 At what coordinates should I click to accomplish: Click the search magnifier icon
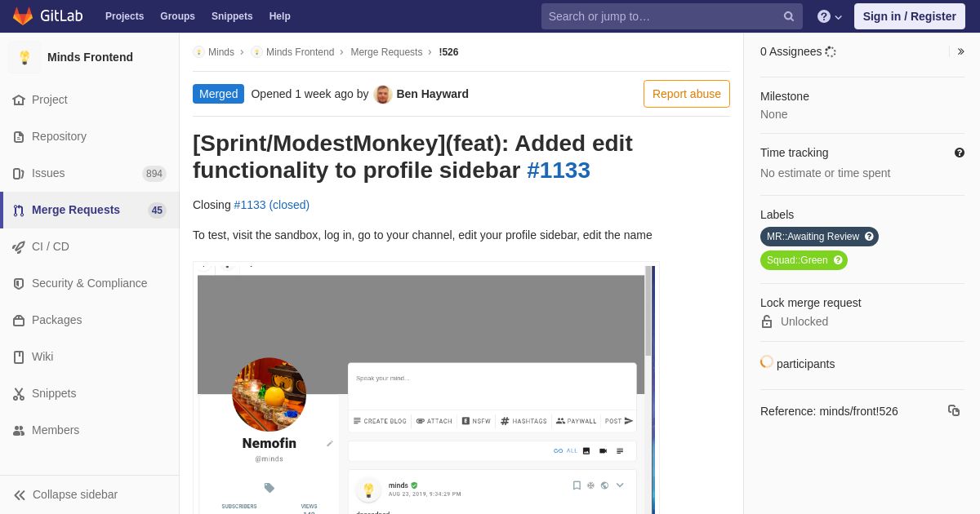click(789, 16)
